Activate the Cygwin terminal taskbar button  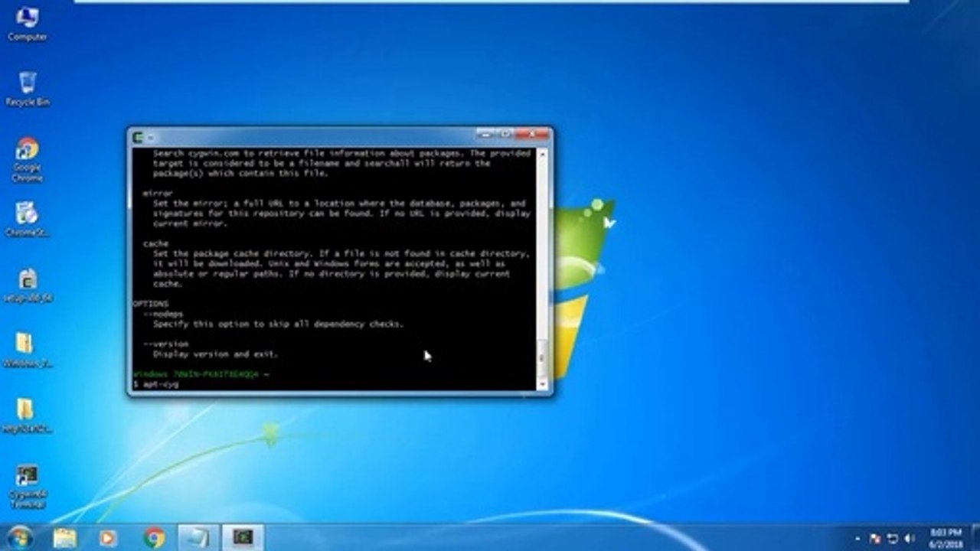click(x=243, y=537)
